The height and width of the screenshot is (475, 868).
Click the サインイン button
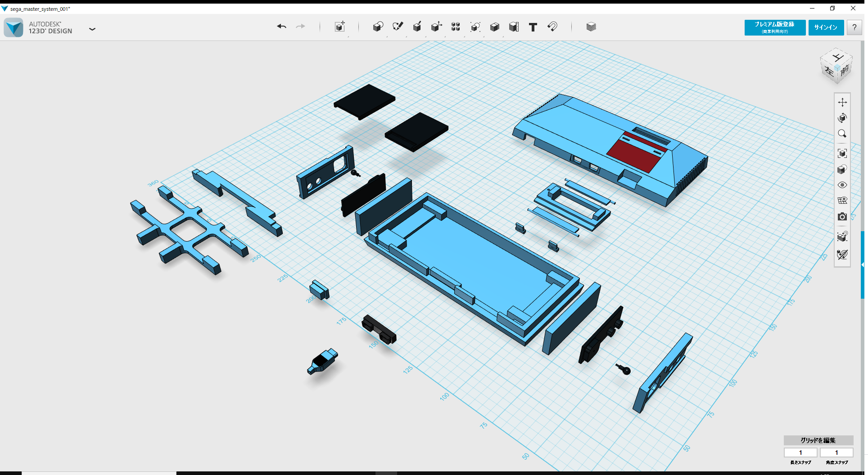tap(826, 27)
